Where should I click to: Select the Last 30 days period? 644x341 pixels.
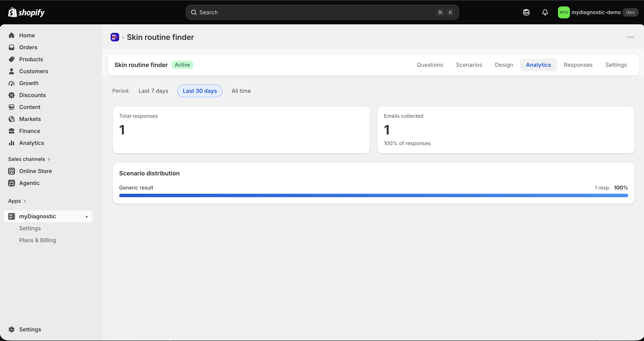(200, 91)
